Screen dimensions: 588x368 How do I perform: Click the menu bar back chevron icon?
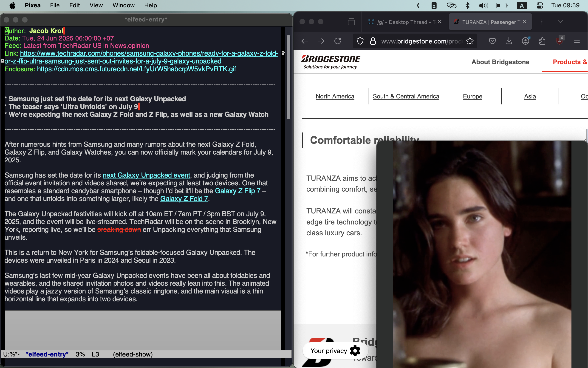[418, 5]
